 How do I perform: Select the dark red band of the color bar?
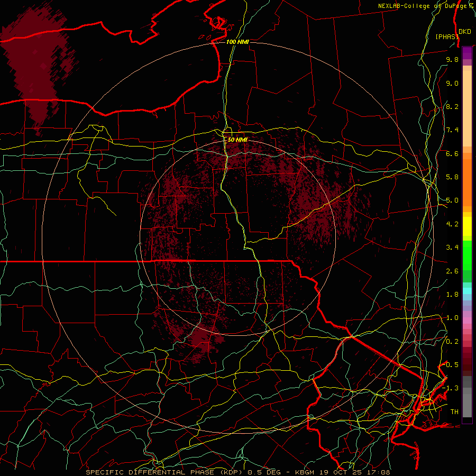[x=467, y=361]
